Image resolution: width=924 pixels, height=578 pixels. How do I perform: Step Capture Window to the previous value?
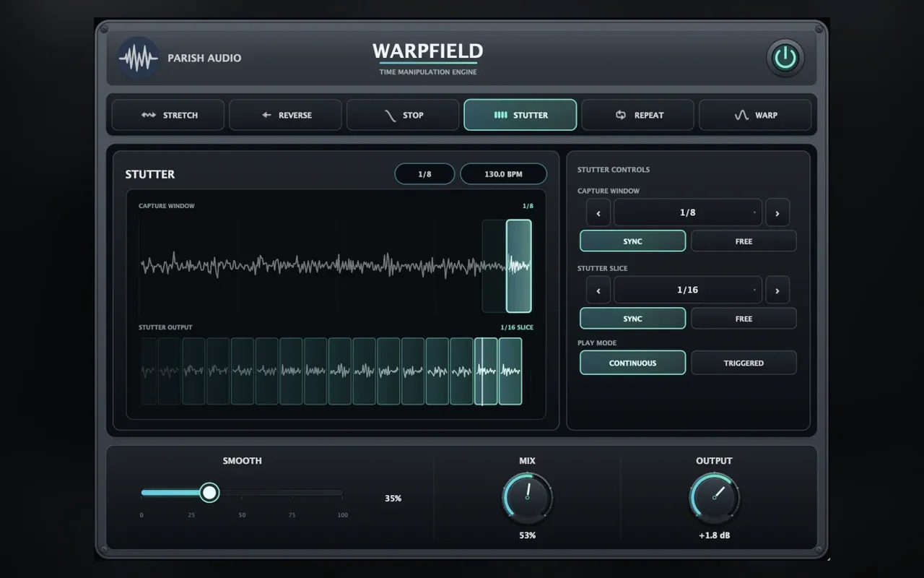(598, 213)
